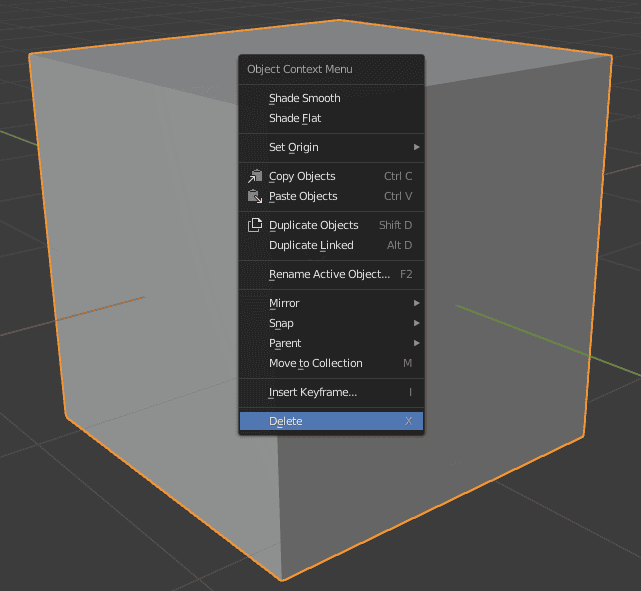The width and height of the screenshot is (641, 591).
Task: Open the Mirror submenu
Action: coord(331,303)
